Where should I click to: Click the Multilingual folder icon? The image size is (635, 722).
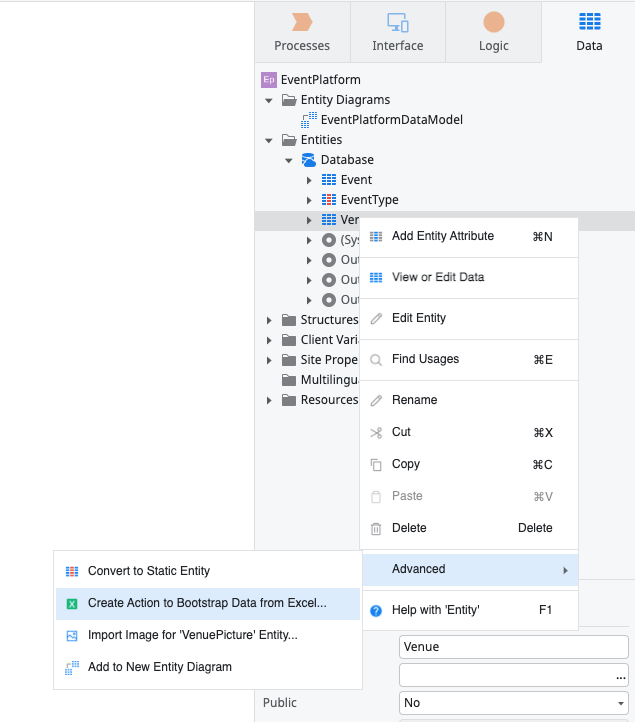(x=289, y=380)
